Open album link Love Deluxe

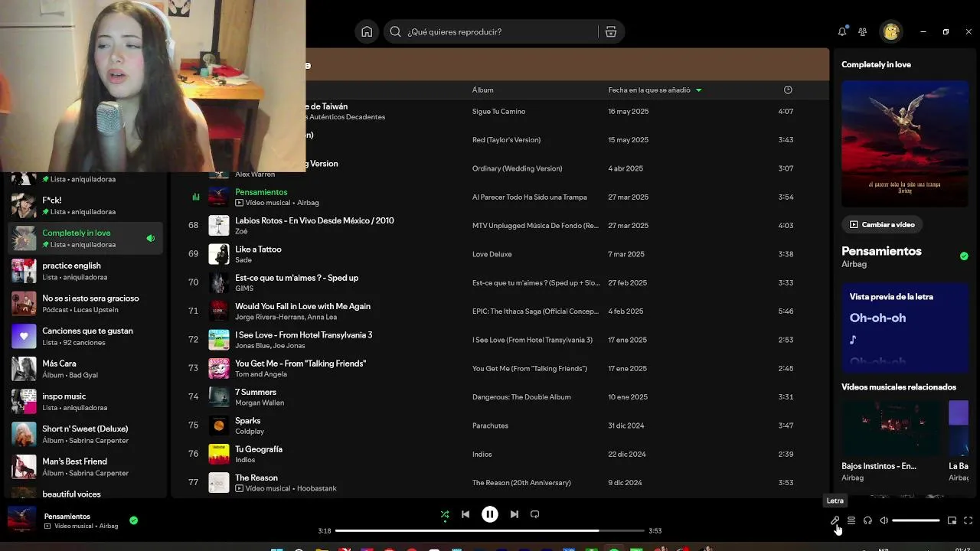click(492, 254)
